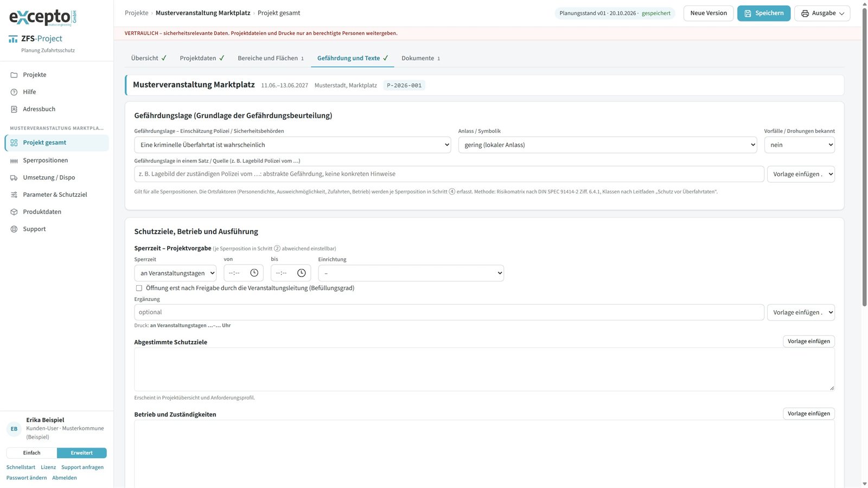Image resolution: width=868 pixels, height=488 pixels.
Task: Click the EB user avatar
Action: coord(14,429)
